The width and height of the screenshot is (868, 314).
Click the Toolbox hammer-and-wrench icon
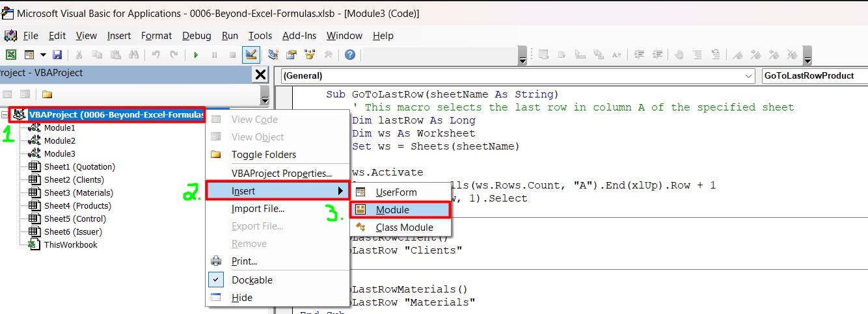click(328, 55)
